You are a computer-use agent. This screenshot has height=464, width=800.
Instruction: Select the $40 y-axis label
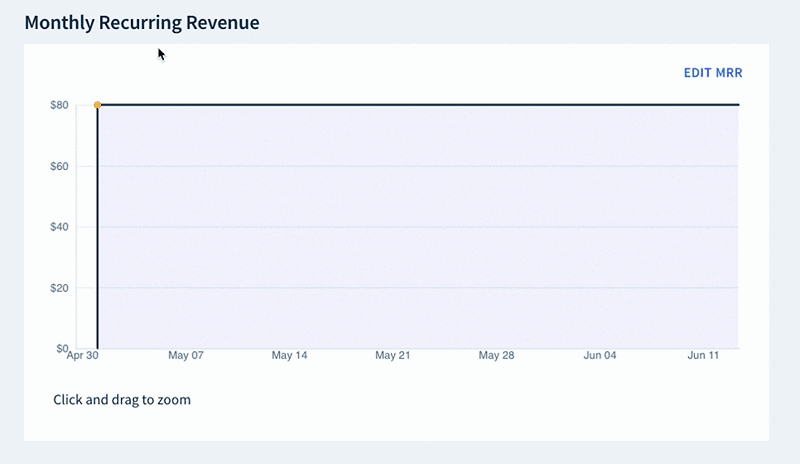pyautogui.click(x=59, y=227)
